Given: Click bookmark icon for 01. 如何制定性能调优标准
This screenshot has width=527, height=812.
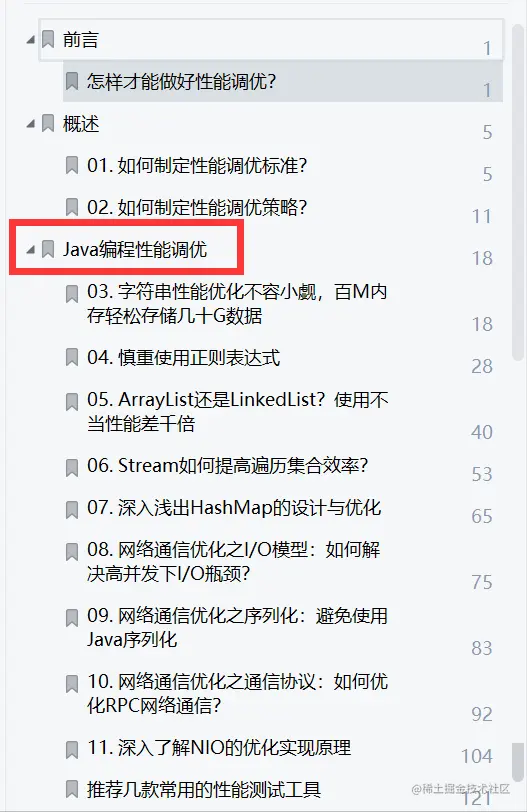Looking at the screenshot, I should pyautogui.click(x=72, y=165).
